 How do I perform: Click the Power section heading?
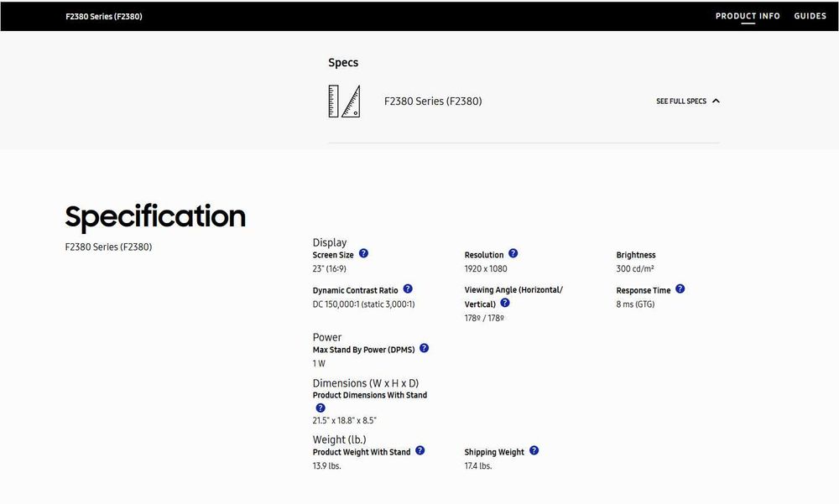click(x=327, y=337)
